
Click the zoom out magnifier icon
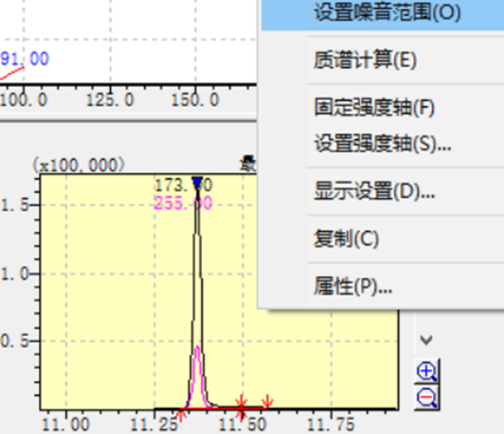click(428, 397)
